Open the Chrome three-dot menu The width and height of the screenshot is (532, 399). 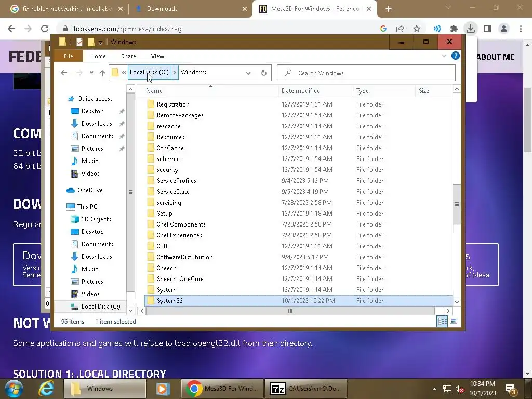[x=521, y=29]
